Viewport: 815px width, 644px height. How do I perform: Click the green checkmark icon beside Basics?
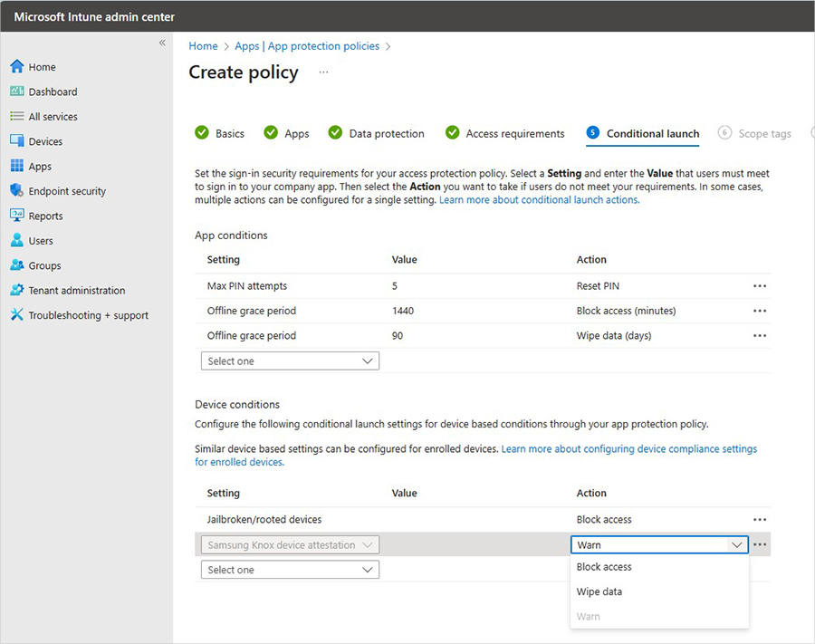coord(202,133)
